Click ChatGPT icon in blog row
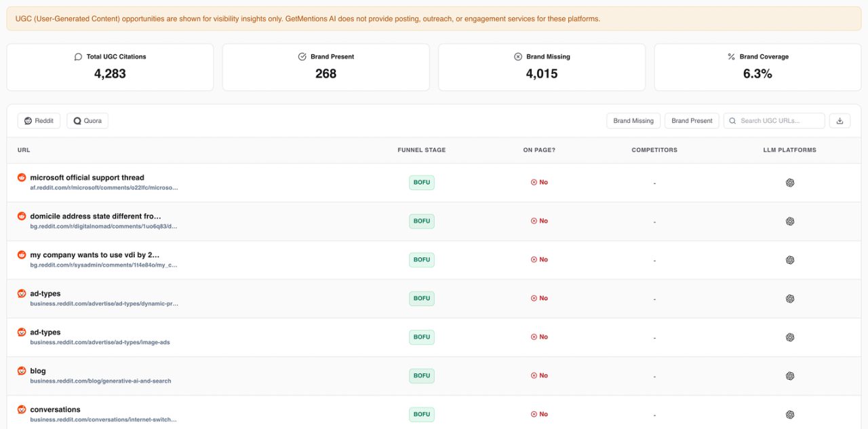The width and height of the screenshot is (868, 429). [790, 376]
